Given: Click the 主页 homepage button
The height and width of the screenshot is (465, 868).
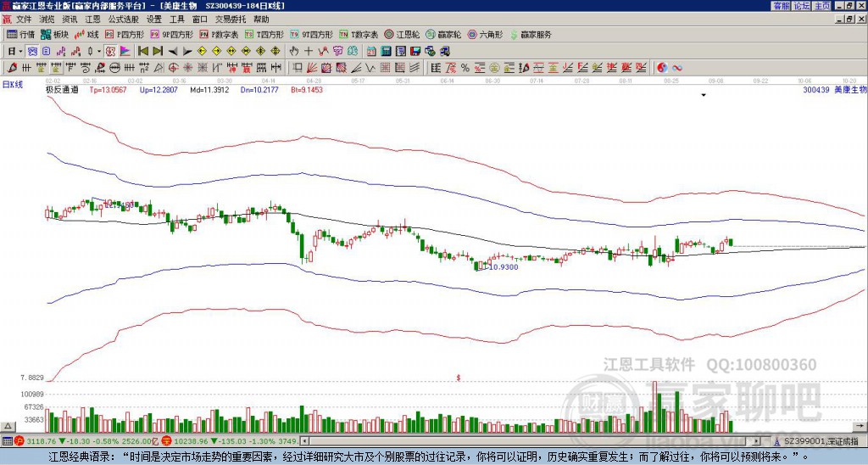Looking at the screenshot, I should click(822, 6).
